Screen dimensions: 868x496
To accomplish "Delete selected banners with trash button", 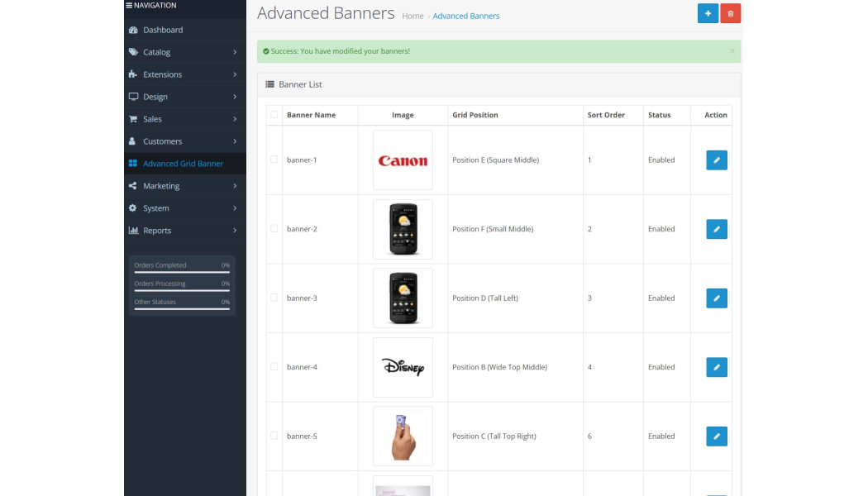I will pyautogui.click(x=731, y=13).
